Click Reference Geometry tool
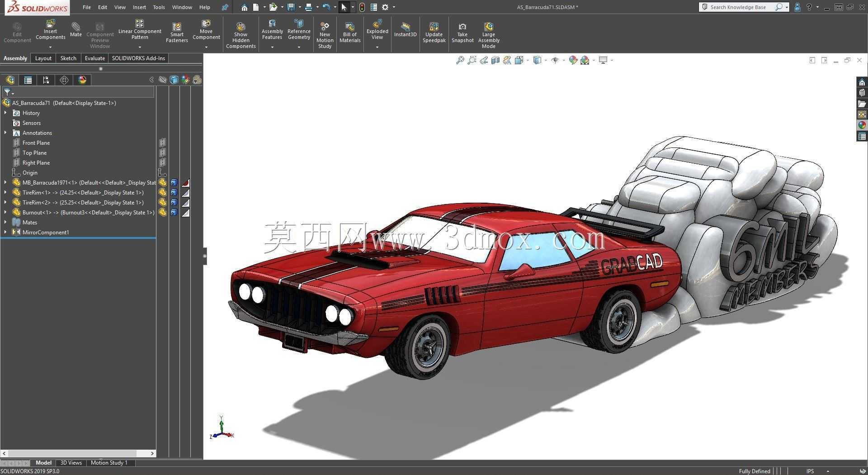This screenshot has width=868, height=475. tap(299, 30)
